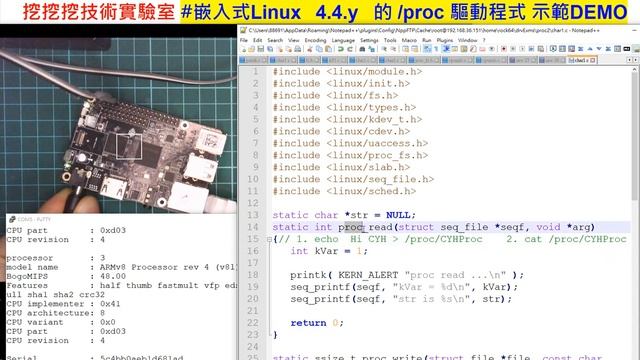The height and width of the screenshot is (360, 640).
Task: Toggle the Folder as Workspace icon
Action: pyautogui.click(x=482, y=49)
